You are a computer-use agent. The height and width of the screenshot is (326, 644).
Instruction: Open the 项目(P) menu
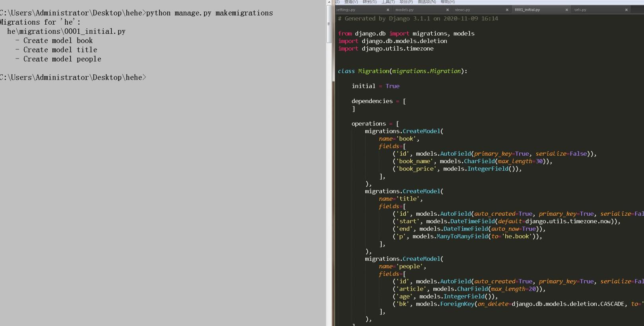(x=406, y=2)
